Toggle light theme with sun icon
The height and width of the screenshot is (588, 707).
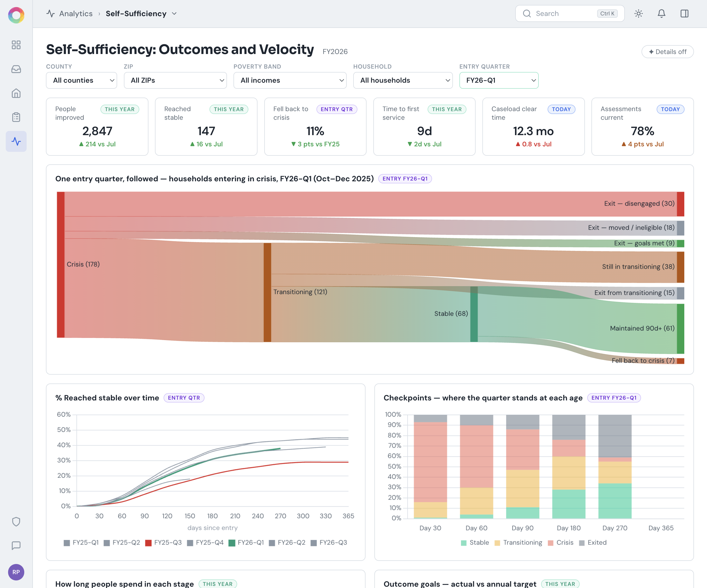(638, 14)
